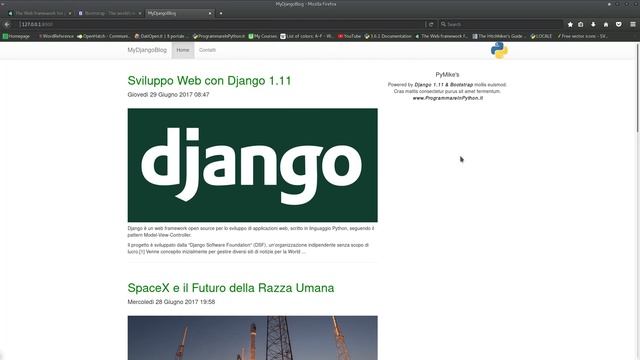
Task: Close the Bootstrap tab
Action: (140, 13)
